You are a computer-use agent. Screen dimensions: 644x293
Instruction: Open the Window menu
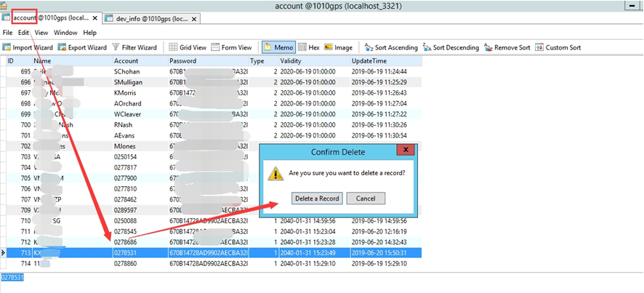[65, 33]
